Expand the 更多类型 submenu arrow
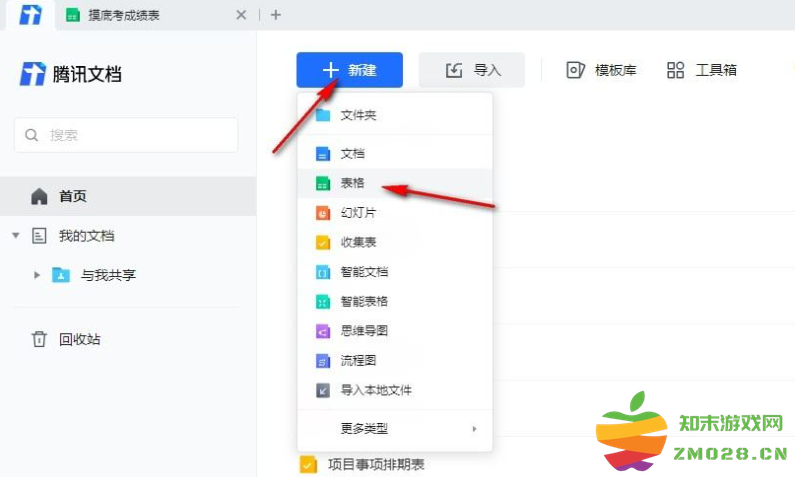795x477 pixels. tap(474, 429)
